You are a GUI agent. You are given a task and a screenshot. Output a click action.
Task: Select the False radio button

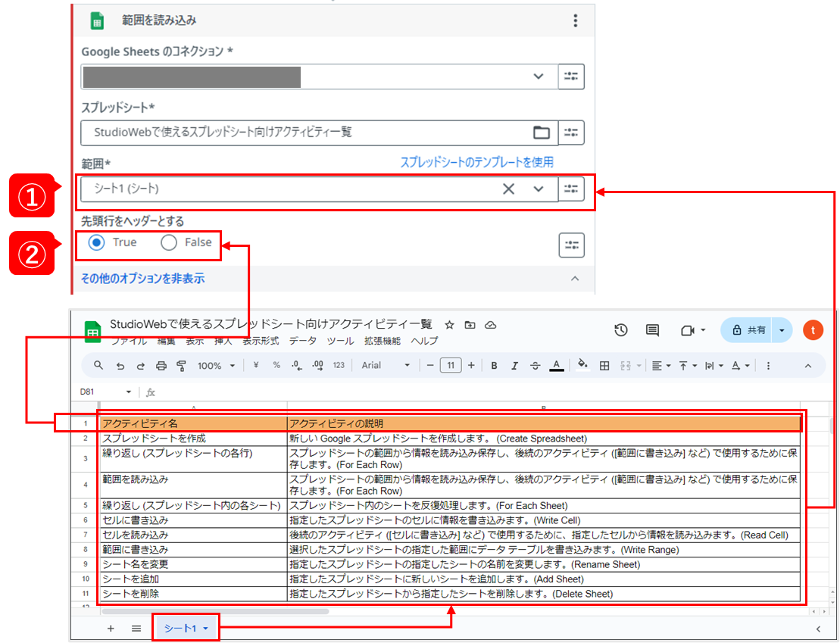[169, 242]
